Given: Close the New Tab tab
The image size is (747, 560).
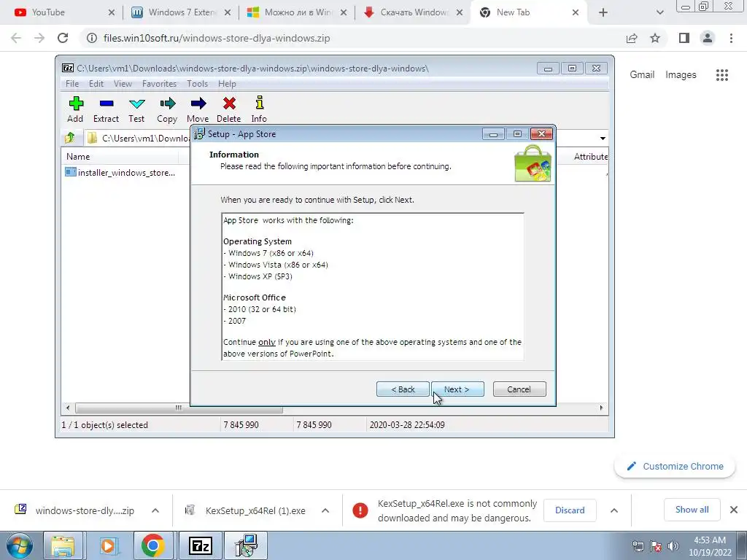Looking at the screenshot, I should 576,12.
